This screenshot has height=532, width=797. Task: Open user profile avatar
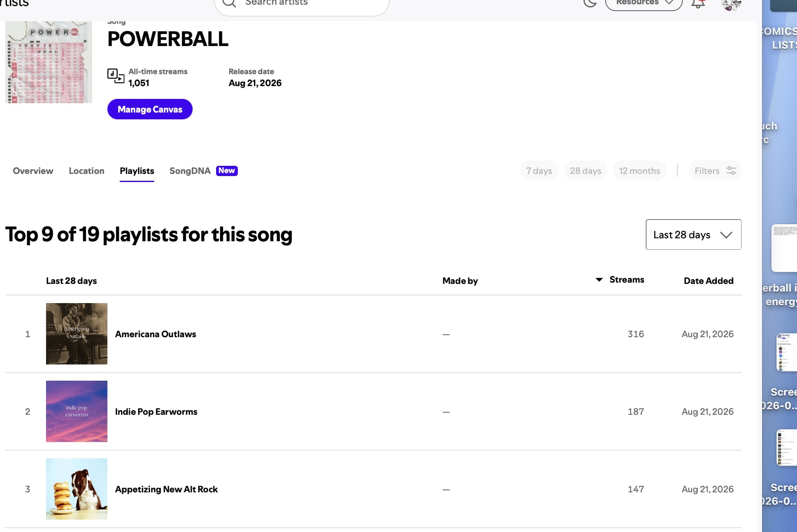click(731, 4)
